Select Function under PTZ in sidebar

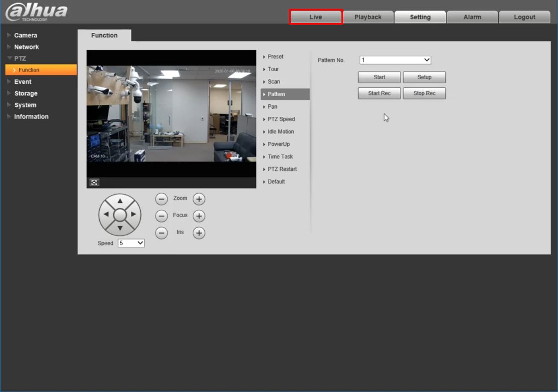coord(41,70)
